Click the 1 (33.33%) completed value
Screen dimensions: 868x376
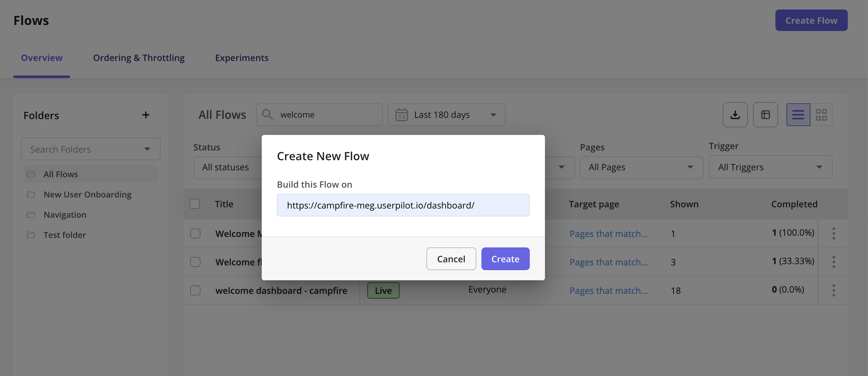point(793,261)
